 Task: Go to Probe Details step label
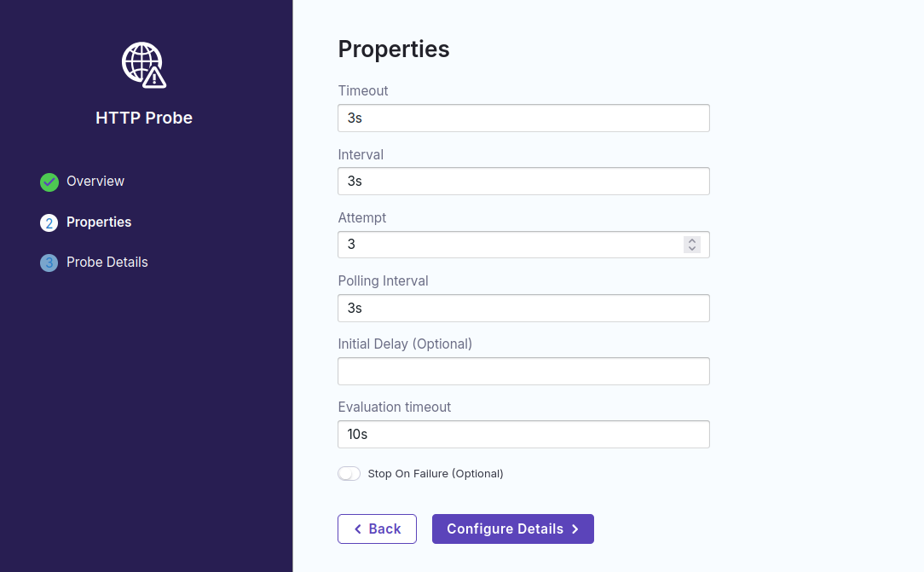107,263
